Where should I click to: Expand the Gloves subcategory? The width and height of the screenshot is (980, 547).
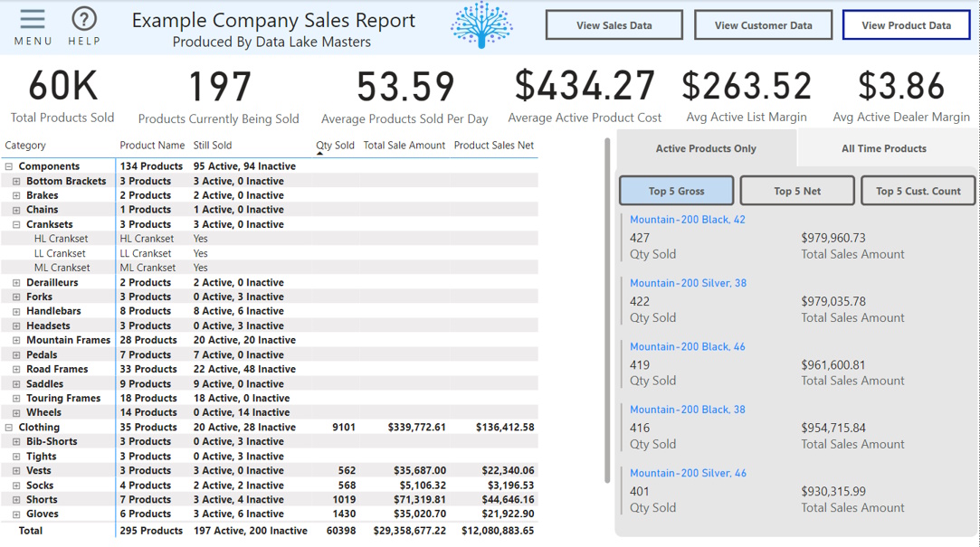pyautogui.click(x=16, y=514)
